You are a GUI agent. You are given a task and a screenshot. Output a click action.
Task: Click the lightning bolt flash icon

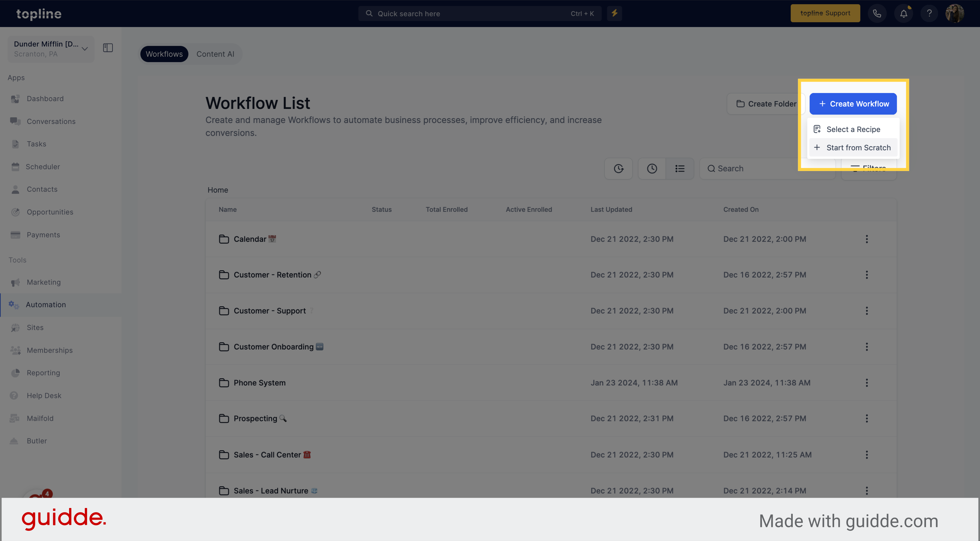coord(614,13)
